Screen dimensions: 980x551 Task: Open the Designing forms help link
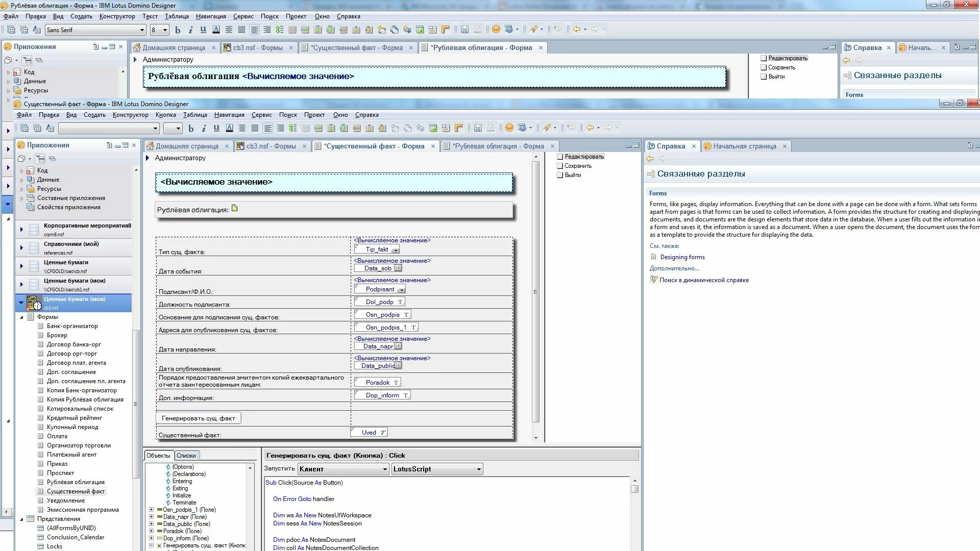pos(682,257)
